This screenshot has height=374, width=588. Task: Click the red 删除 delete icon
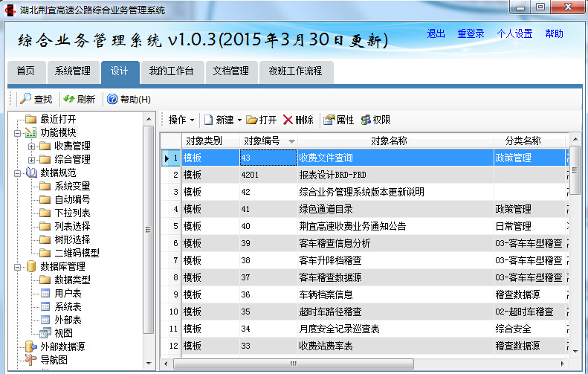coord(288,120)
